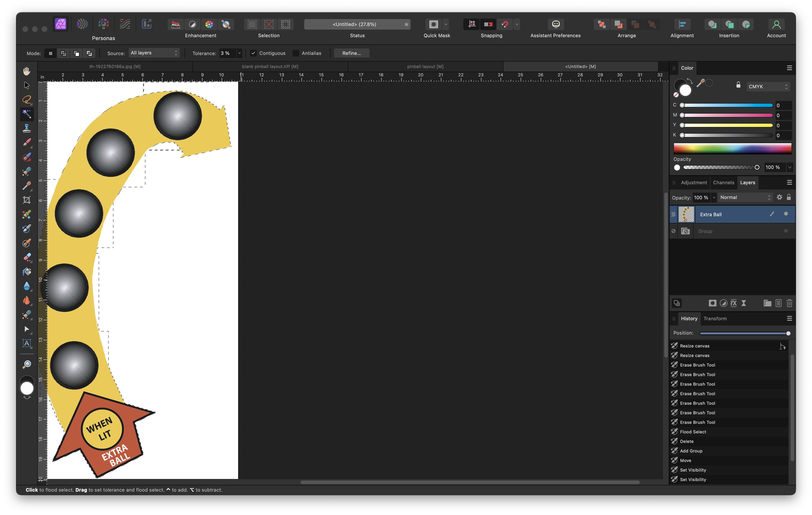The width and height of the screenshot is (812, 515).
Task: Hide the Extra Ball layer
Action: pos(786,214)
